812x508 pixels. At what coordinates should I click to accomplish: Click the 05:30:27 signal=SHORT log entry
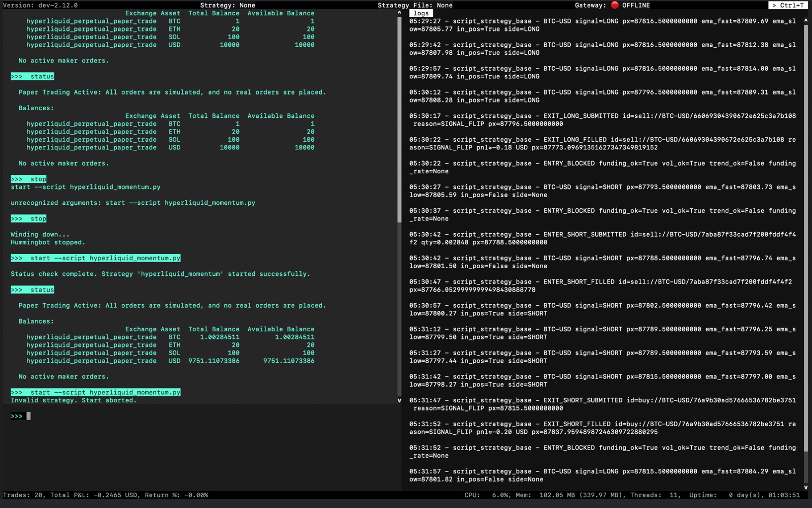pos(602,191)
